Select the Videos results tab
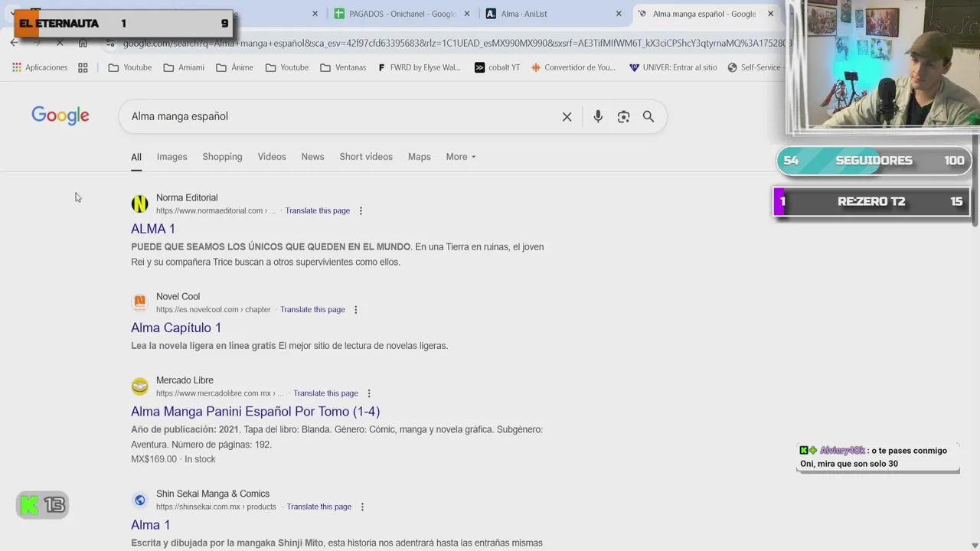Image resolution: width=980 pixels, height=551 pixels. [272, 157]
